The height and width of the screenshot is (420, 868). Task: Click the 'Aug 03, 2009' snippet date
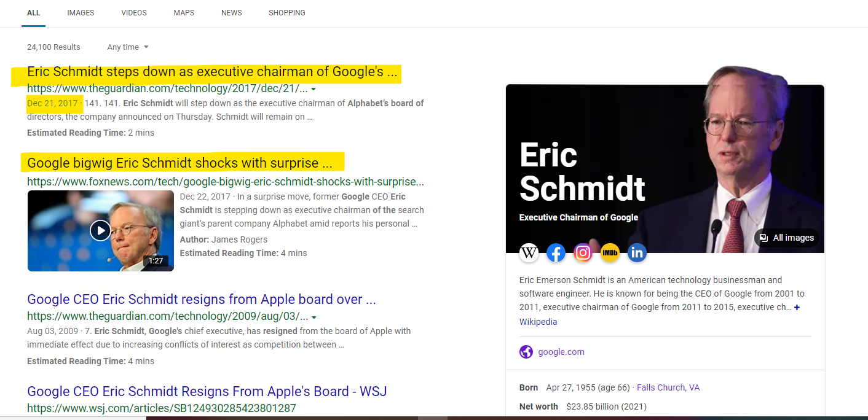(52, 331)
